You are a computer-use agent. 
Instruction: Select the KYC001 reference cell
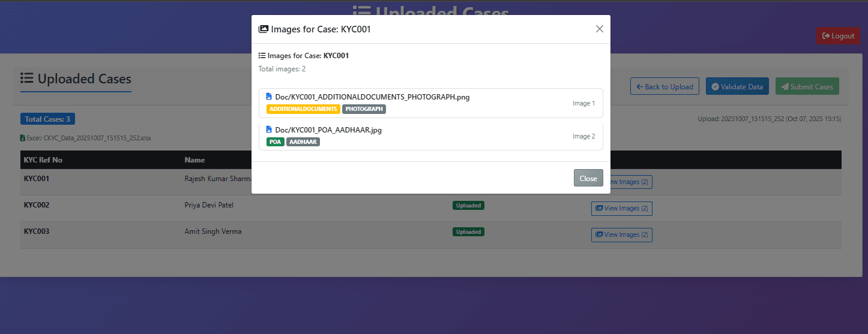[37, 179]
